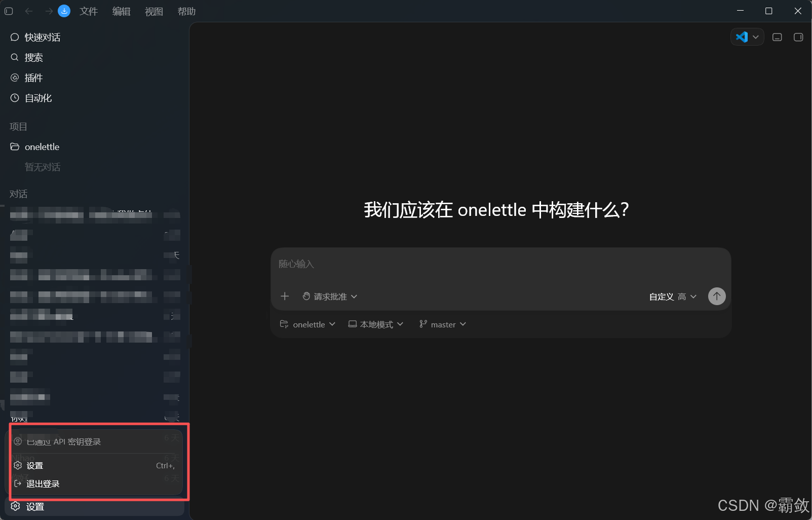Open the 编辑 menu

pyautogui.click(x=122, y=11)
